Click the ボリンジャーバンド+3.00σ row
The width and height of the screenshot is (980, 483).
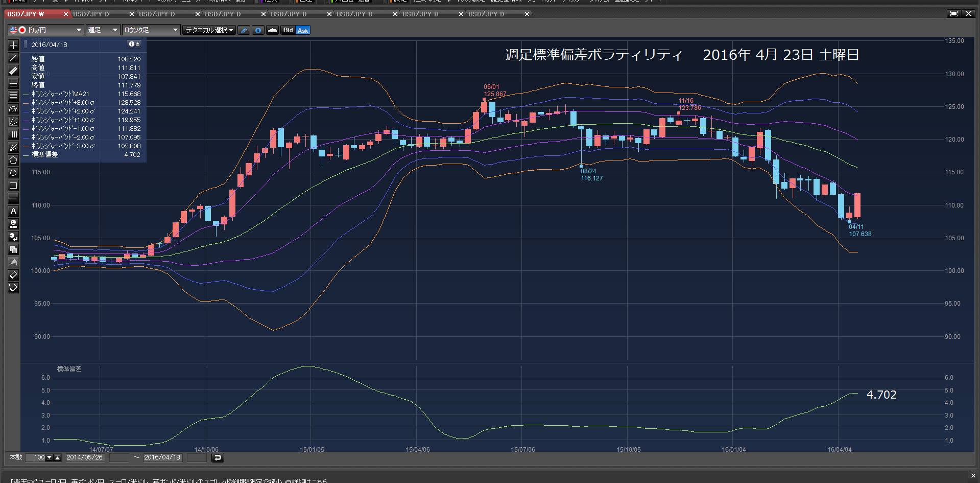(82, 103)
